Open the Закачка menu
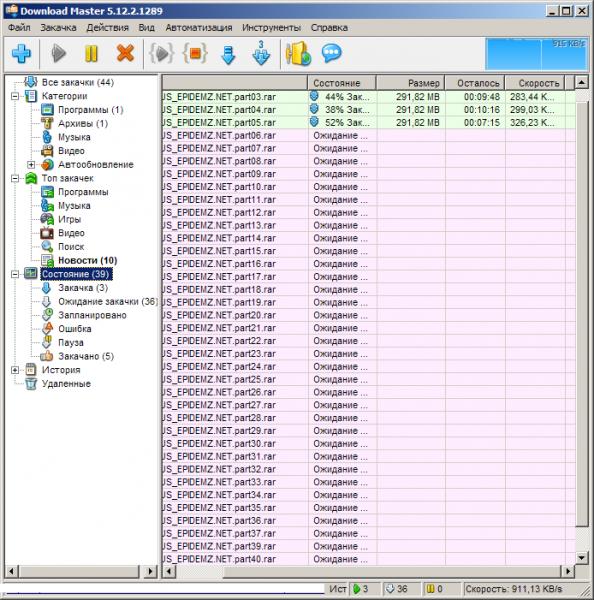 pos(58,28)
